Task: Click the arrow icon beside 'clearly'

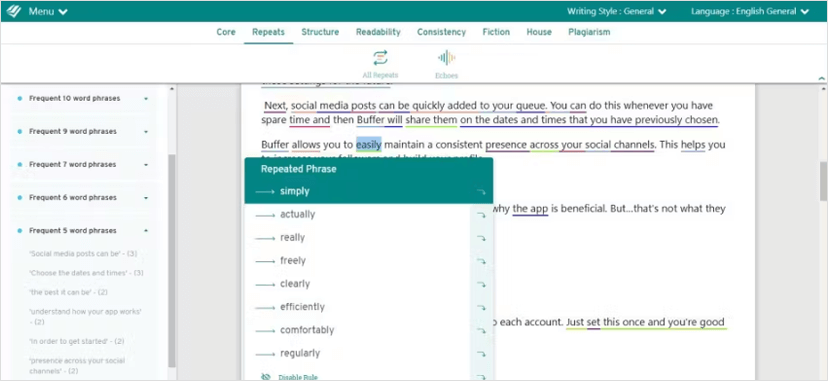Action: (x=481, y=284)
